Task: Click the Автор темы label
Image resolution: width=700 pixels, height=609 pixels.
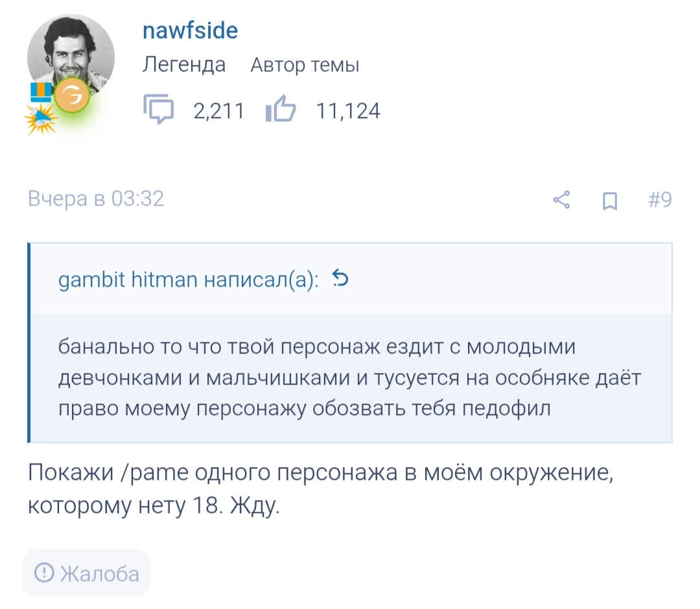Action: tap(305, 65)
